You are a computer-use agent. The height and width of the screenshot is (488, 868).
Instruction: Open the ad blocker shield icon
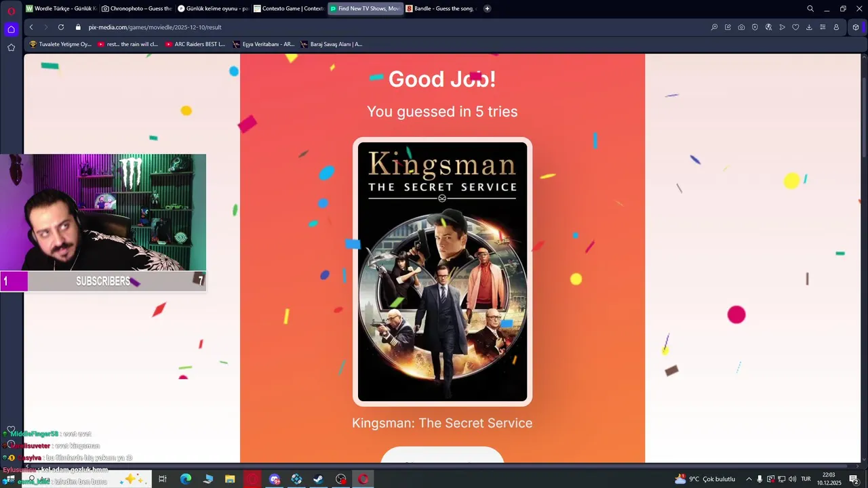click(x=755, y=27)
